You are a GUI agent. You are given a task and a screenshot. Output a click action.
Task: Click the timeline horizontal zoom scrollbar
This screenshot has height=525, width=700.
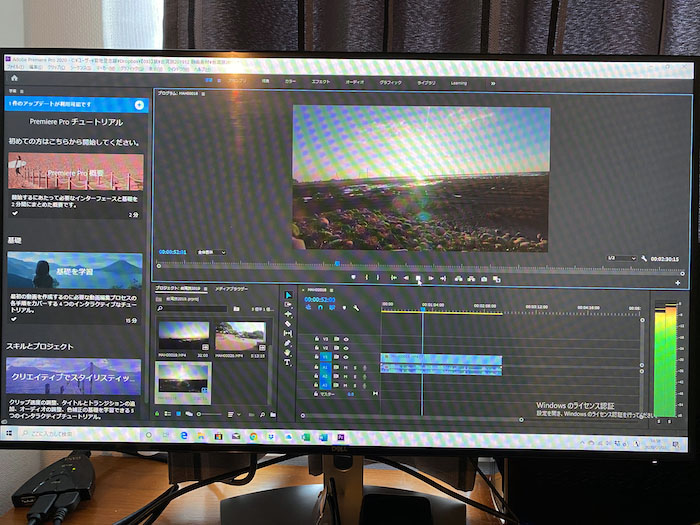412,417
